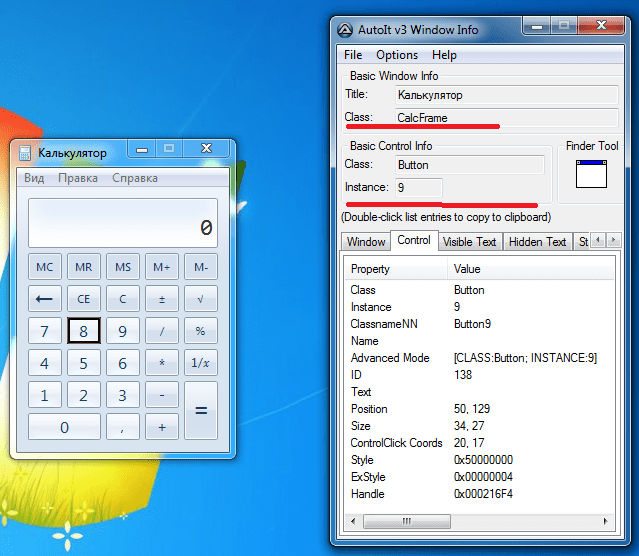Click the list scrollbar left arrow in AutoIt

353,521
